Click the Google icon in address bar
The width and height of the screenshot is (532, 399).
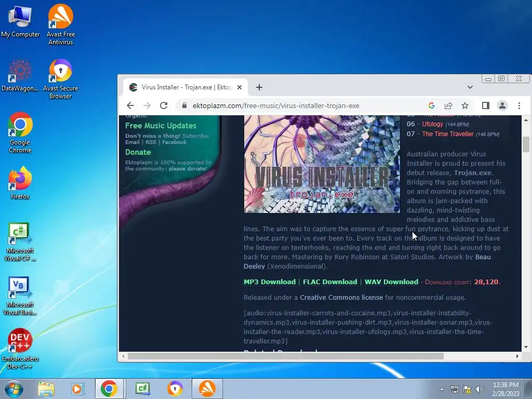click(x=432, y=105)
